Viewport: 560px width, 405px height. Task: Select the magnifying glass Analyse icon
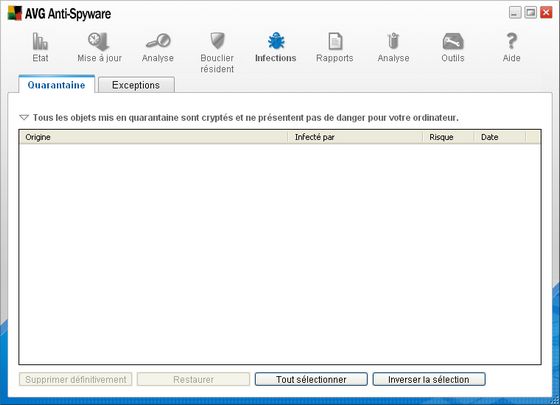click(x=158, y=40)
